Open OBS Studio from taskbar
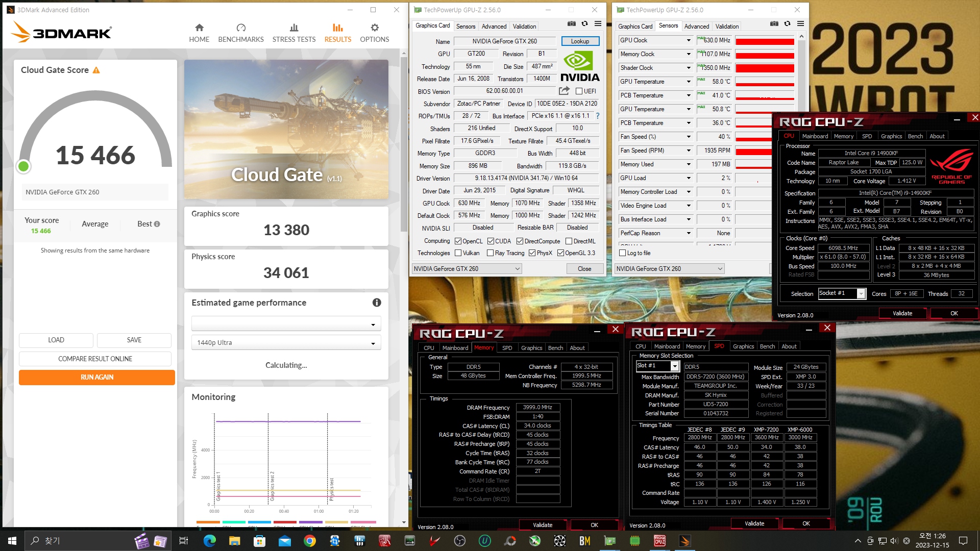This screenshot has height=551, width=980. (x=460, y=541)
